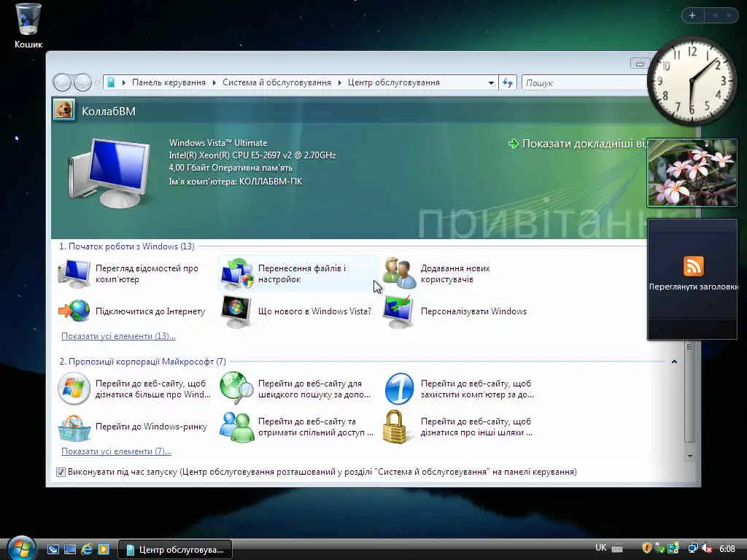Open Windows Media Player from Quick Launch
Screen dimensions: 747x560
click(x=104, y=550)
